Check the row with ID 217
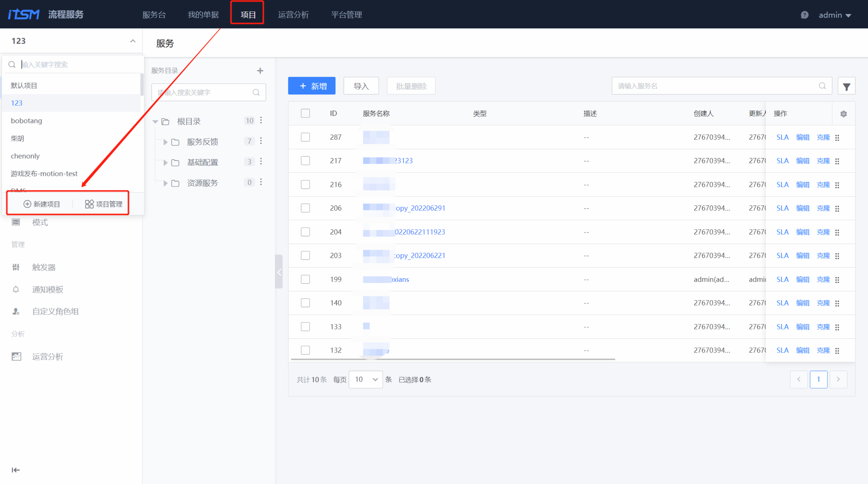 click(305, 161)
